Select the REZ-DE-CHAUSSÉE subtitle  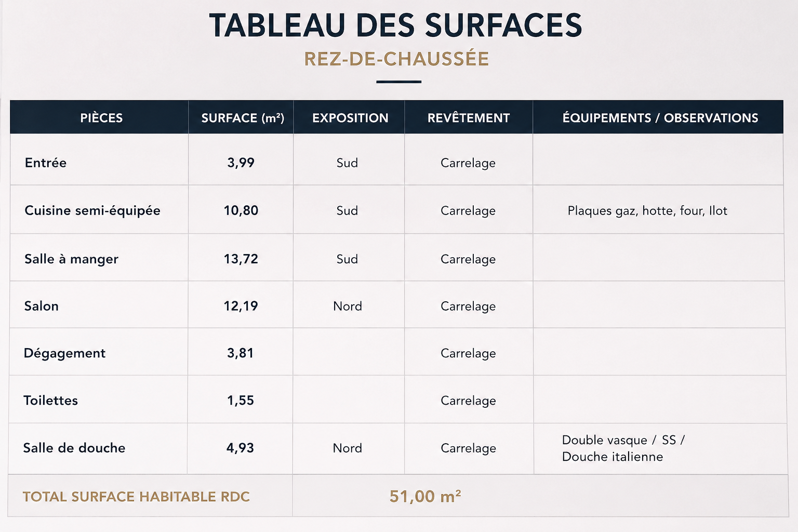[397, 59]
